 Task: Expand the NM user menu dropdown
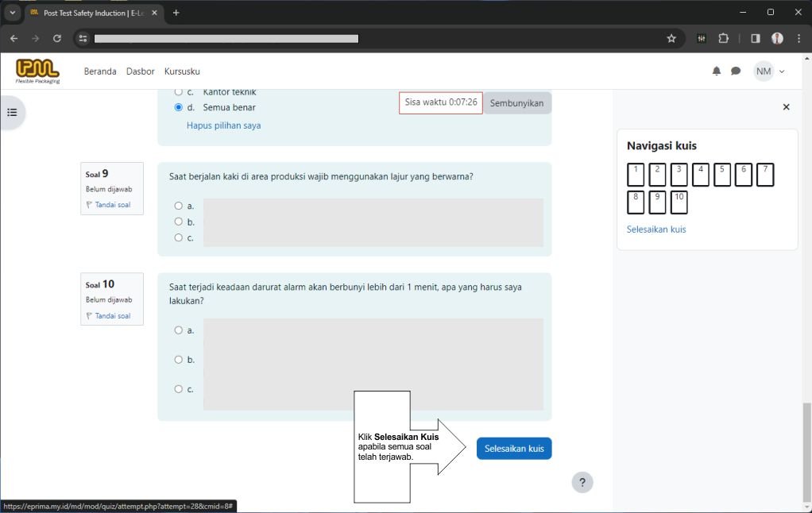tap(769, 71)
